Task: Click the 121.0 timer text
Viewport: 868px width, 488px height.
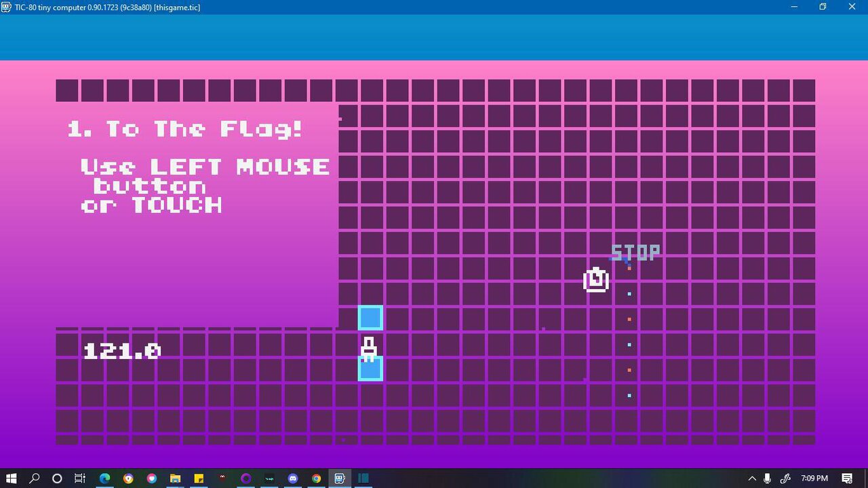Action: click(x=122, y=351)
